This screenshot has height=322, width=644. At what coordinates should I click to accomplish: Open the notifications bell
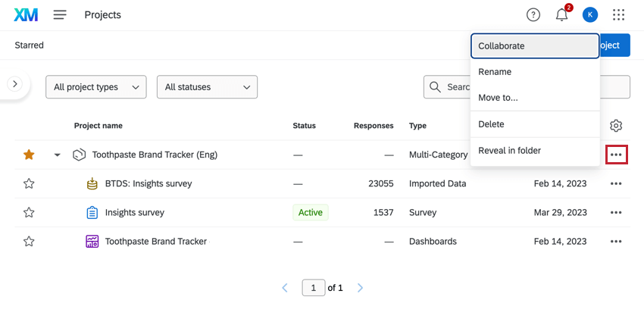(x=561, y=15)
